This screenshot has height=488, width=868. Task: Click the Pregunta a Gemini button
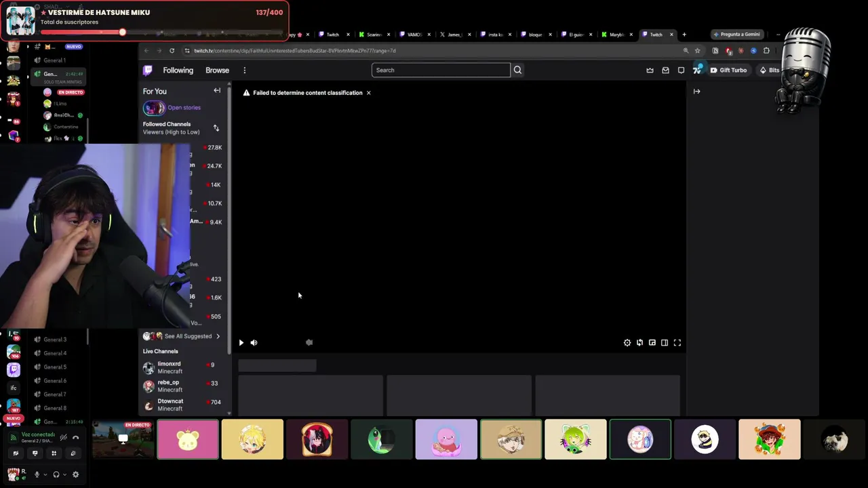[736, 35]
